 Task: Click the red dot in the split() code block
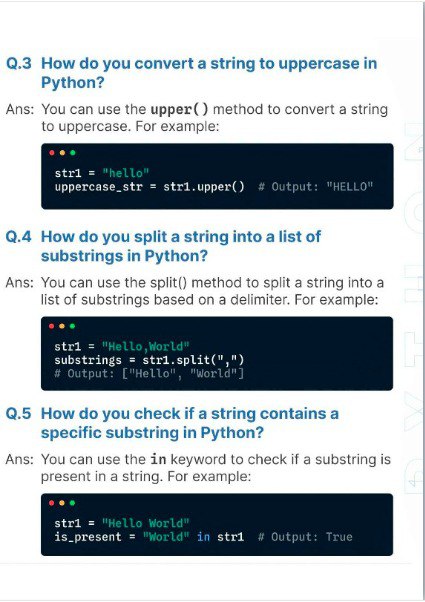click(x=51, y=326)
